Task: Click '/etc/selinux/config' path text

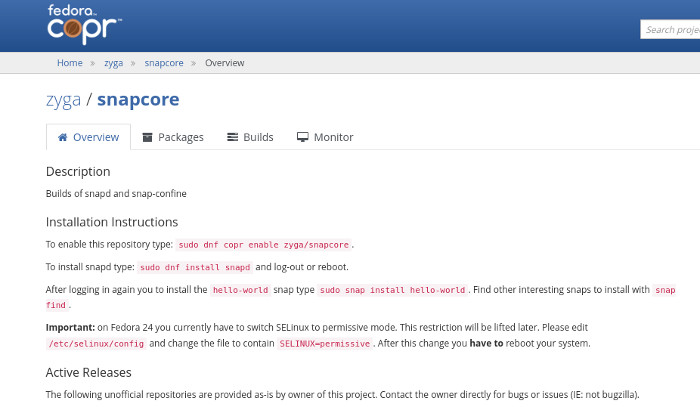Action: (96, 344)
